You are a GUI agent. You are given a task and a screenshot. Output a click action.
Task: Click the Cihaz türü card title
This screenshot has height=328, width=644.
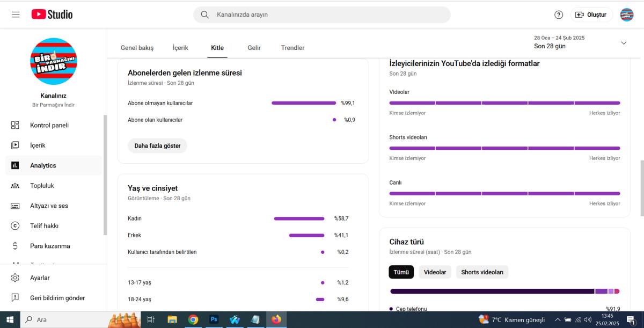(x=407, y=242)
